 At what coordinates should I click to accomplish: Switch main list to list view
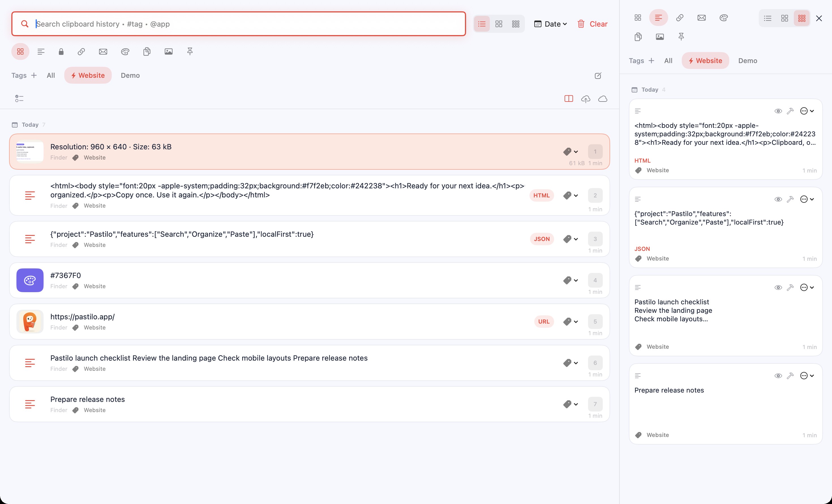pos(481,24)
